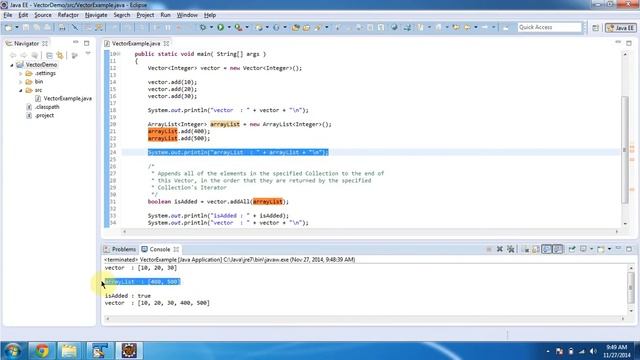
Task: Collapse the src folder
Action: click(20, 90)
